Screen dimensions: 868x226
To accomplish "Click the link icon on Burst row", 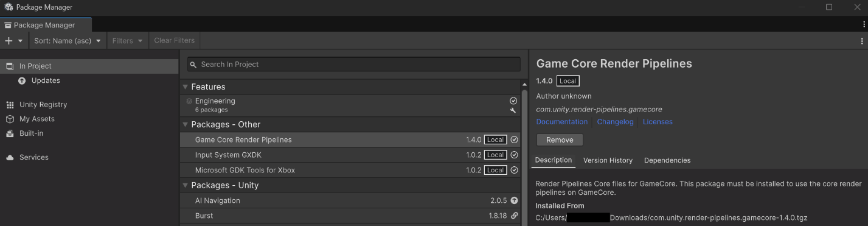I will pos(514,216).
